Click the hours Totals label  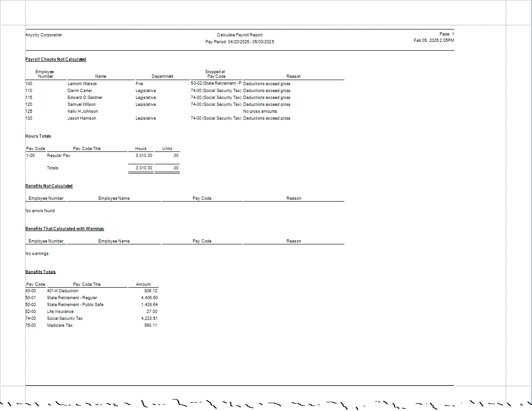[x=53, y=168]
